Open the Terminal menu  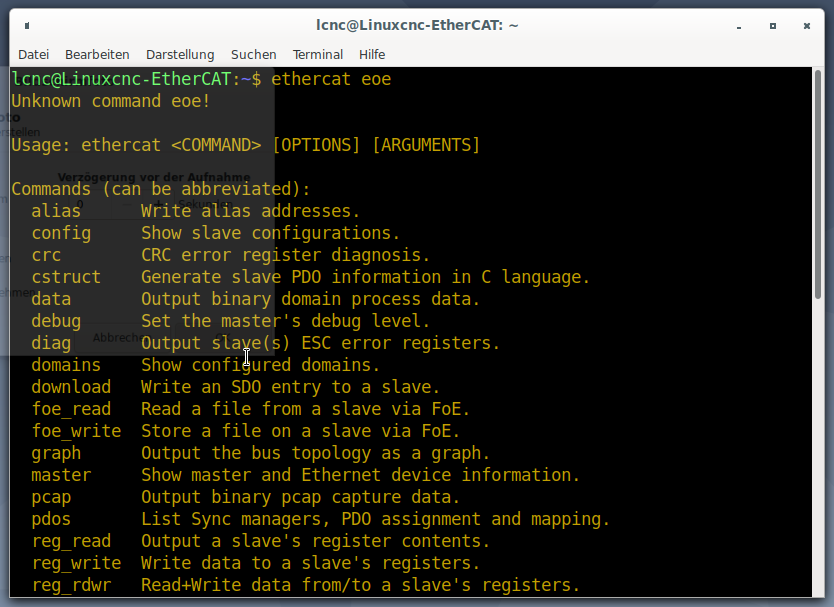318,55
